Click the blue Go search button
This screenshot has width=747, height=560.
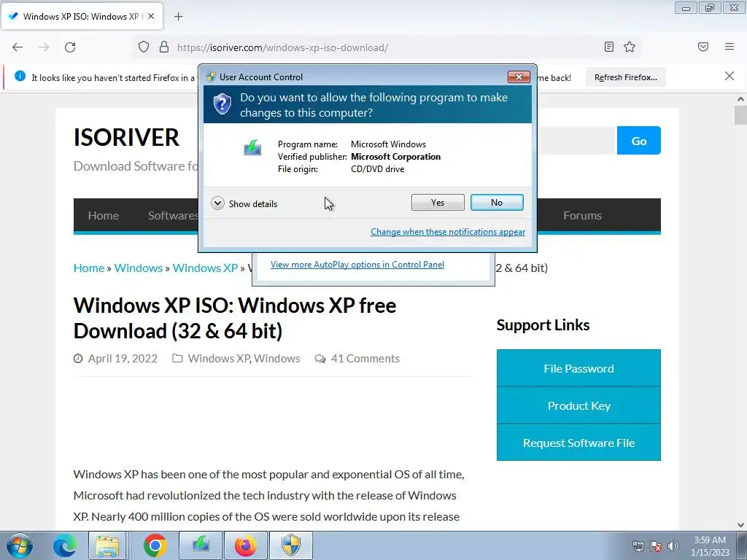[638, 141]
